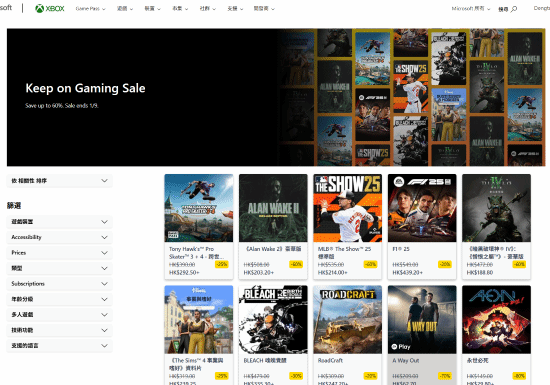This screenshot has width=550, height=385.
Task: Click the RoadCraft title link
Action: 330,360
